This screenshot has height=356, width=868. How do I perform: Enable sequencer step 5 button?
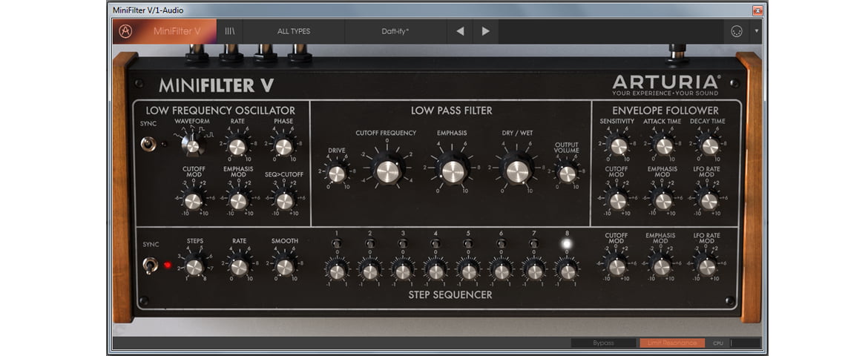[x=468, y=243]
